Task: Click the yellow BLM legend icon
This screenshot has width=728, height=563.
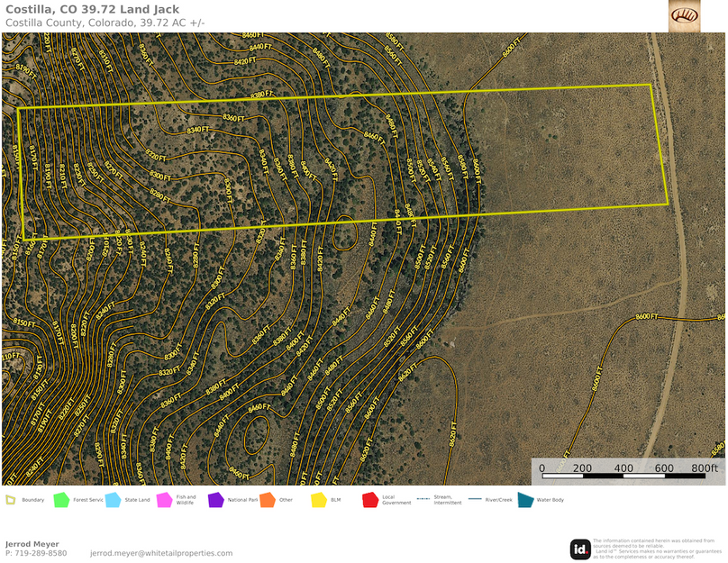Action: tap(320, 499)
